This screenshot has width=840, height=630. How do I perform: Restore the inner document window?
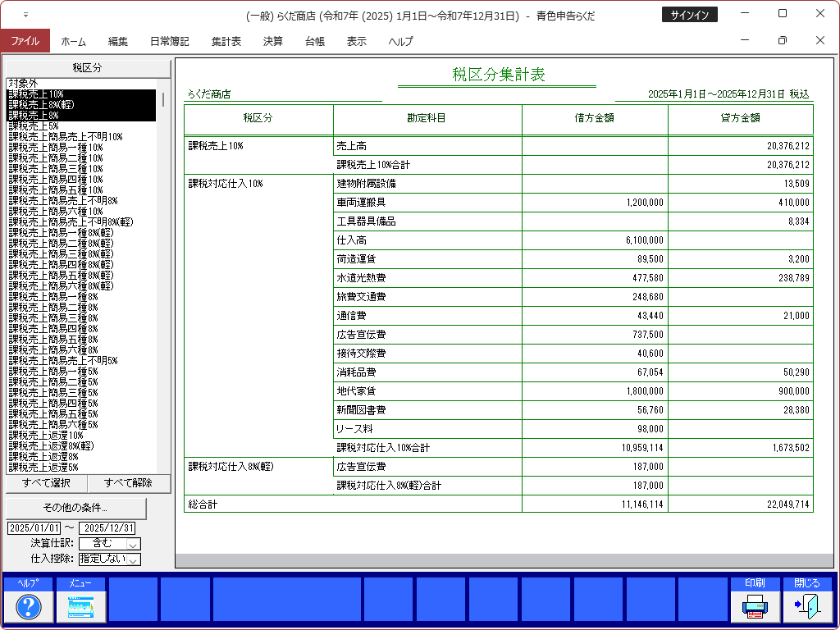(x=782, y=41)
